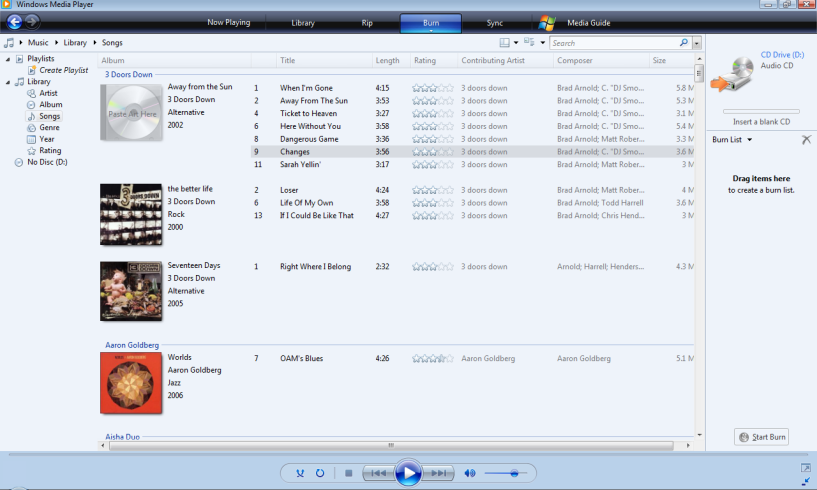Rate the song Changes with stars

(x=432, y=152)
